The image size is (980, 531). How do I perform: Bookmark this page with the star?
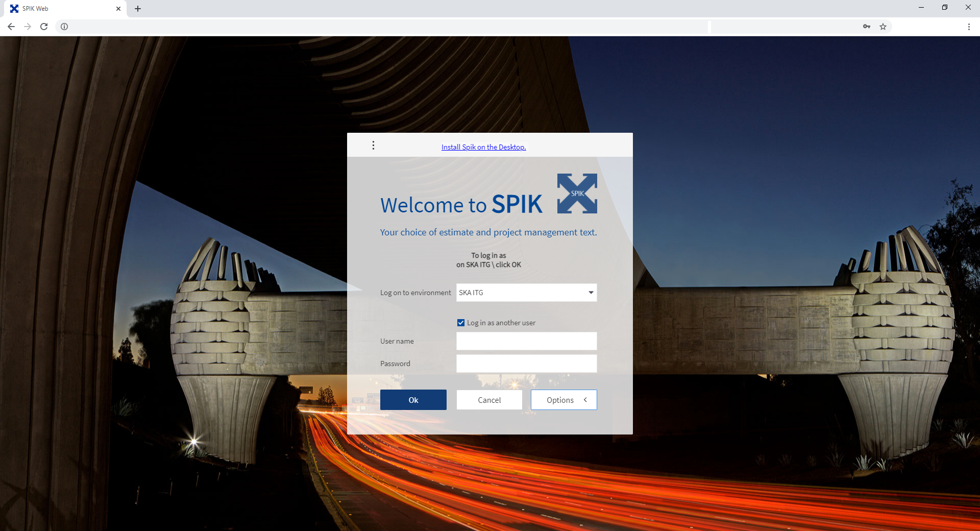883,27
